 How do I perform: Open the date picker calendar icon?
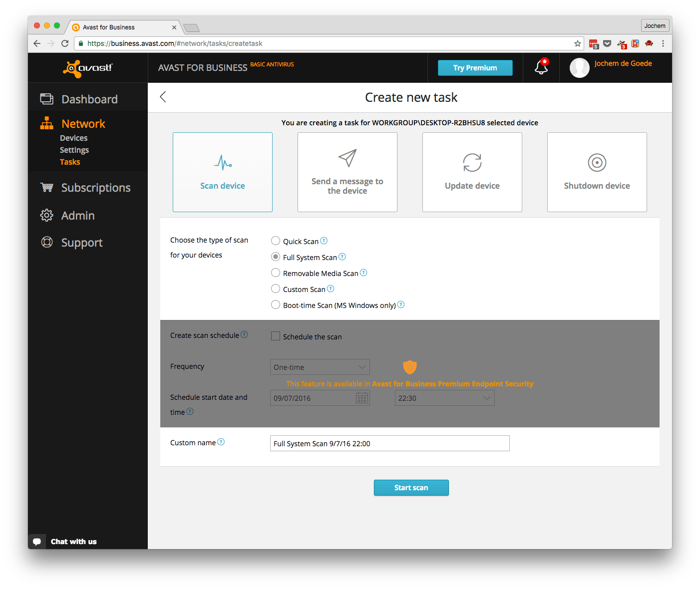[362, 398]
